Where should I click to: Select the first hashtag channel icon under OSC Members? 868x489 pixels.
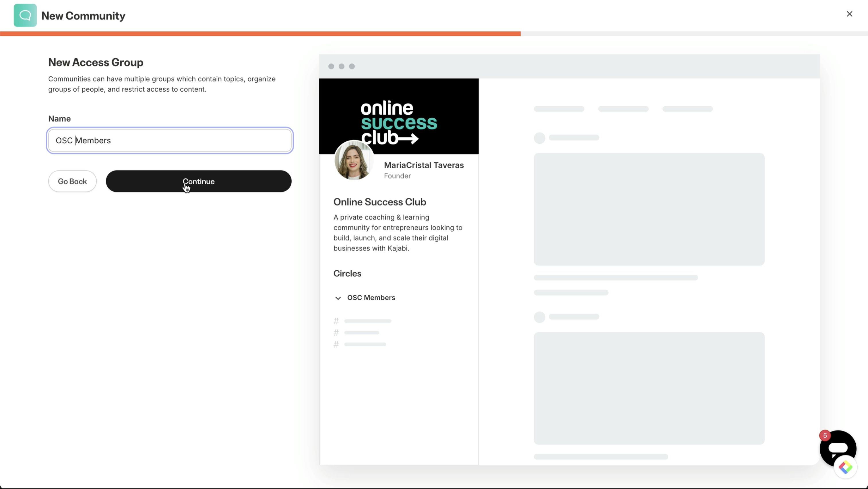pyautogui.click(x=336, y=321)
